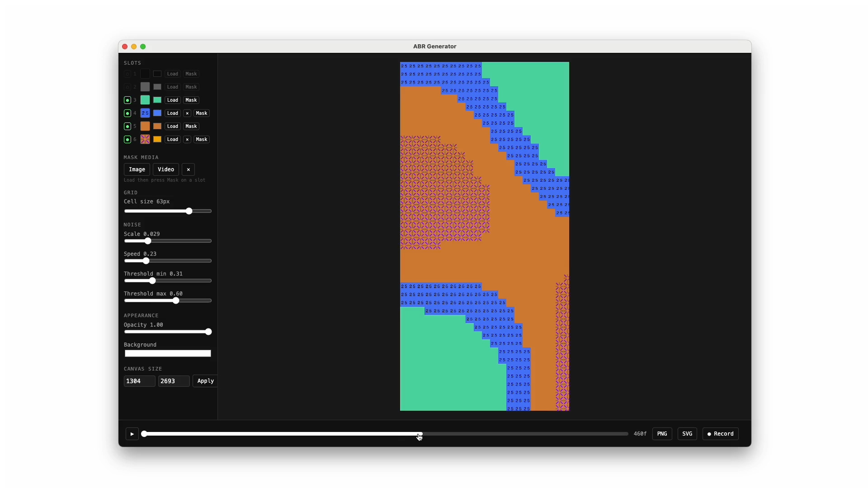Click canvas height field 2693

[174, 381]
